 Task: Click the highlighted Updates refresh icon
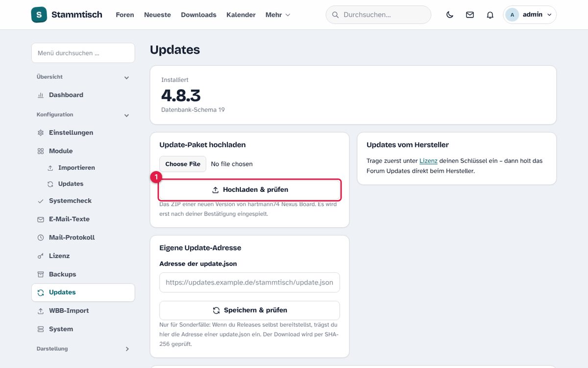[x=41, y=292]
